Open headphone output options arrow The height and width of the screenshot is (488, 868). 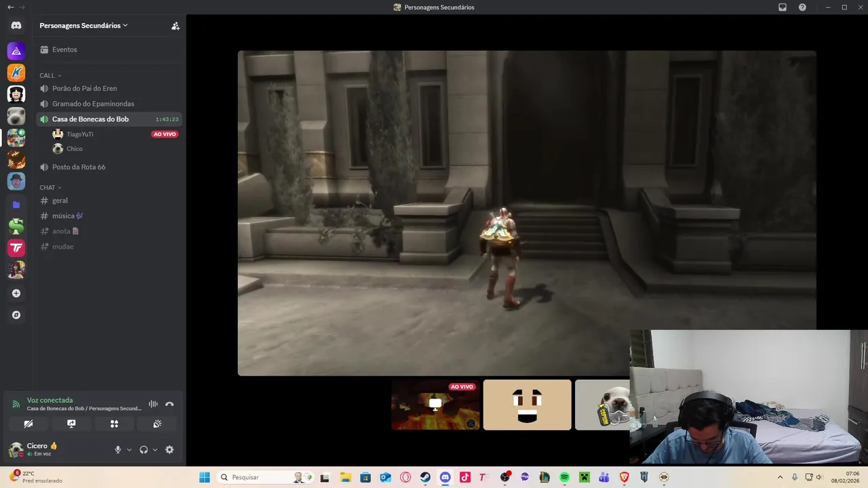[155, 449]
